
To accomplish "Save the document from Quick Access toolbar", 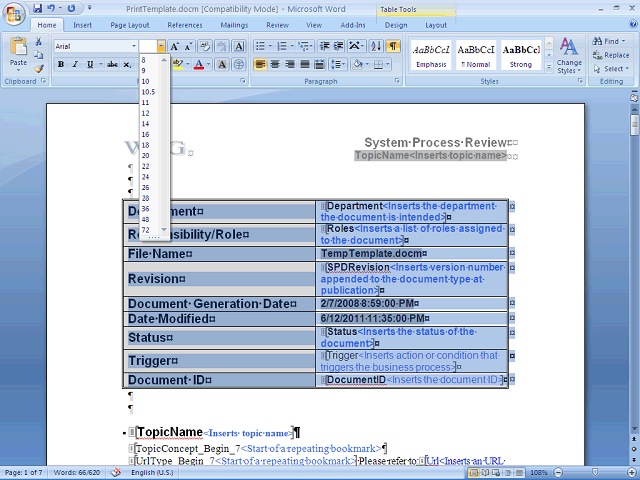I will click(37, 8).
